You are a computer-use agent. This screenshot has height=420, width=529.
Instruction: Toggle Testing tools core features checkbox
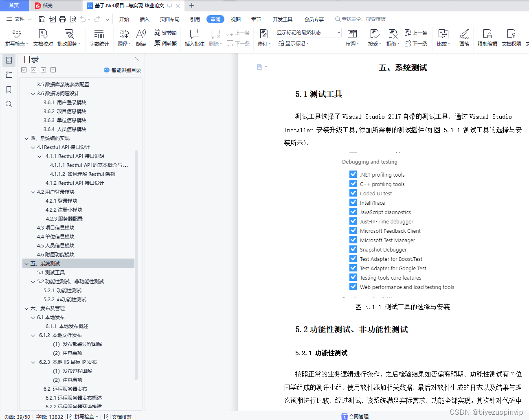coord(353,277)
